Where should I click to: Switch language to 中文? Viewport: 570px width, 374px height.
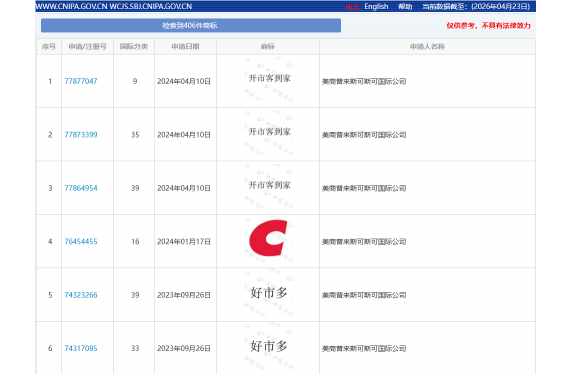coord(352,7)
